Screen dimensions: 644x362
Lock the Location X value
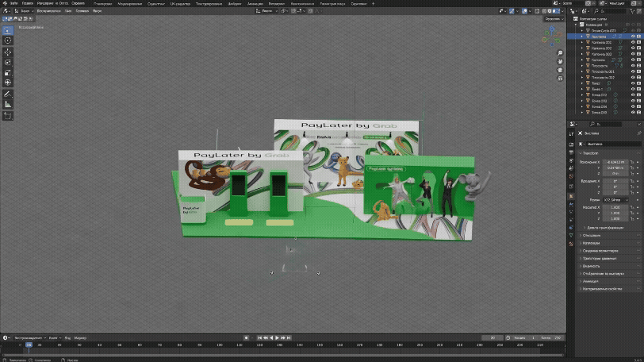coord(633,162)
